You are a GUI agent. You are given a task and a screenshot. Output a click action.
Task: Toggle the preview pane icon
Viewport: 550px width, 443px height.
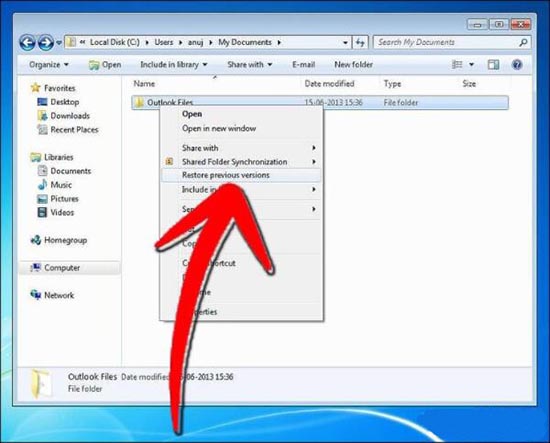tap(494, 65)
